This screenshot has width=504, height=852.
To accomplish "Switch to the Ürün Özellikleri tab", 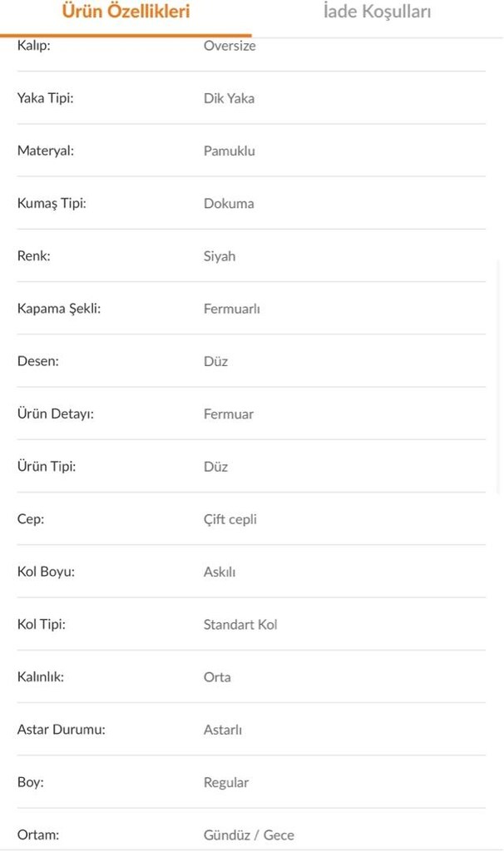I will (126, 12).
